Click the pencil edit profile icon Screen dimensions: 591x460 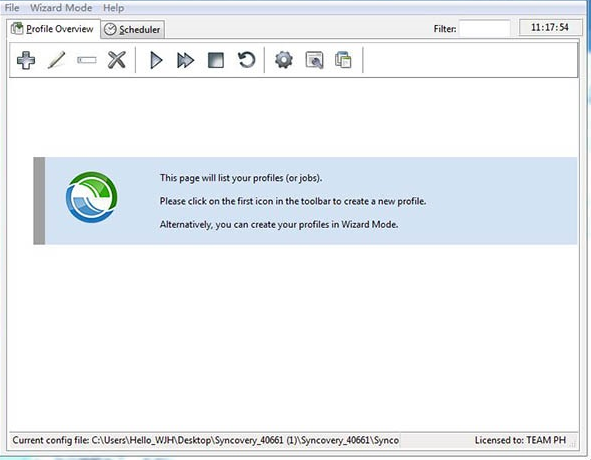pos(56,60)
